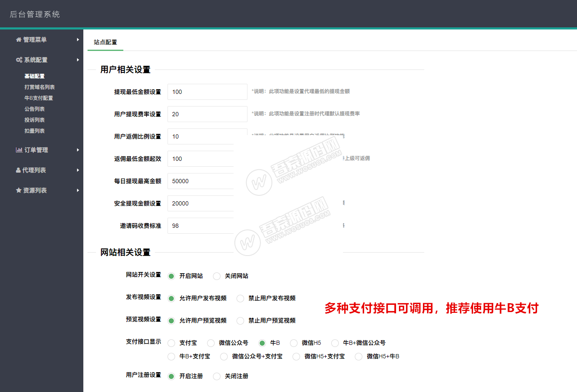Select 关闭注册 radio button
This screenshot has height=392, width=577.
point(217,376)
